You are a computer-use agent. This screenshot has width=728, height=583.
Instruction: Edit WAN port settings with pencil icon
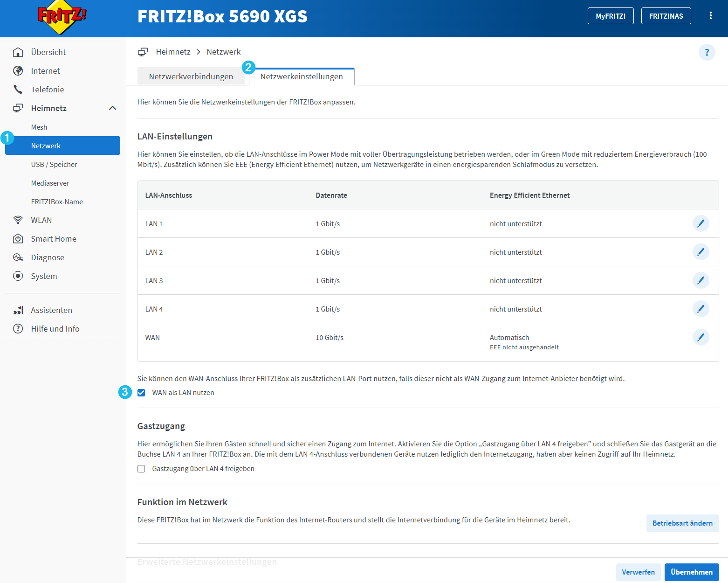pos(701,337)
